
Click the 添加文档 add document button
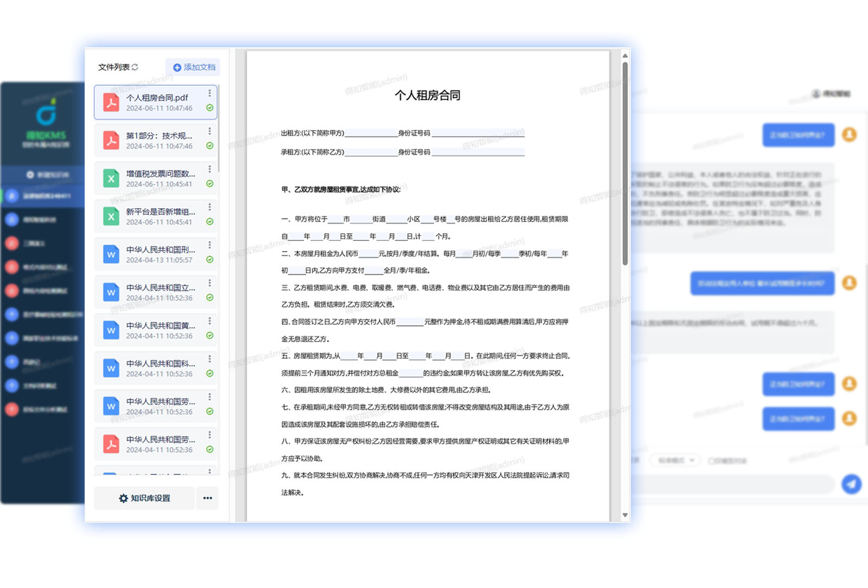[x=193, y=67]
